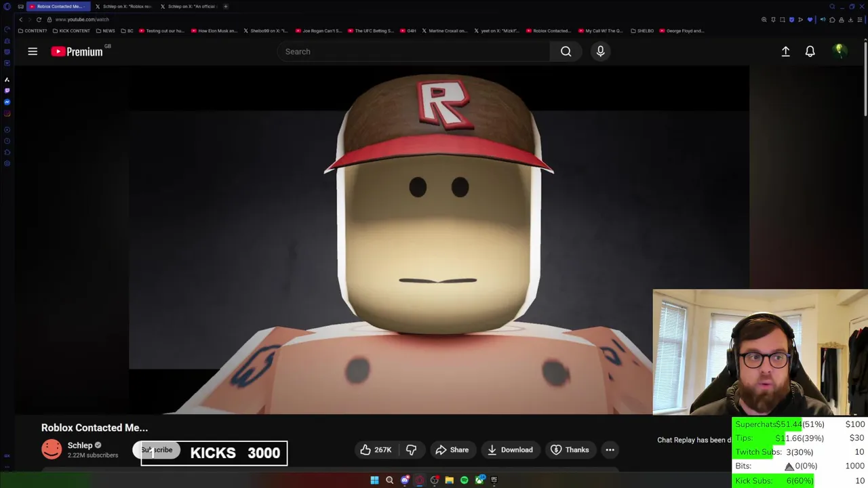Open the account avatar menu
This screenshot has height=488, width=868.
coord(839,52)
